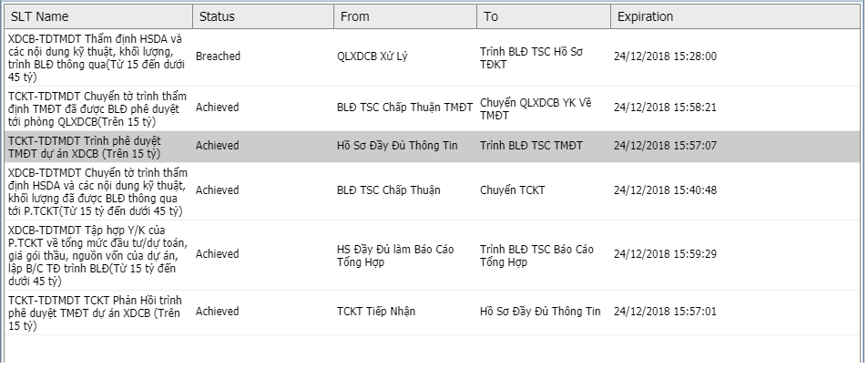Select highlighted Trình phê duyệt TMĐT row
The image size is (868, 369).
point(433,147)
